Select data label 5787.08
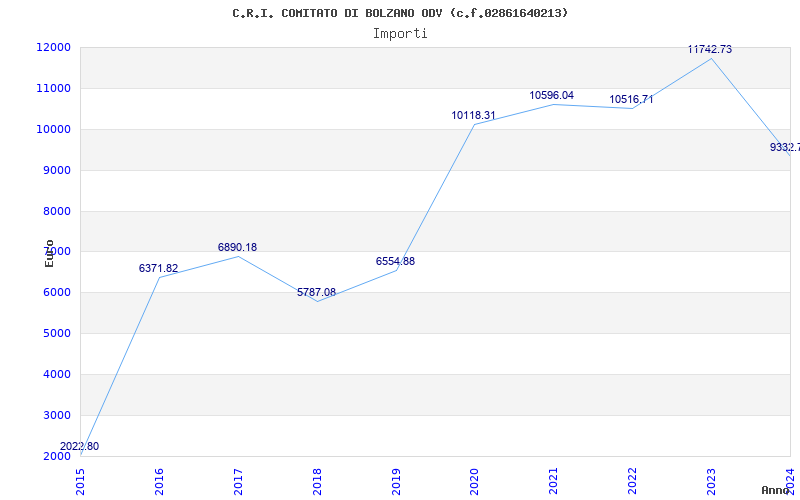This screenshot has width=800, height=500. click(316, 292)
